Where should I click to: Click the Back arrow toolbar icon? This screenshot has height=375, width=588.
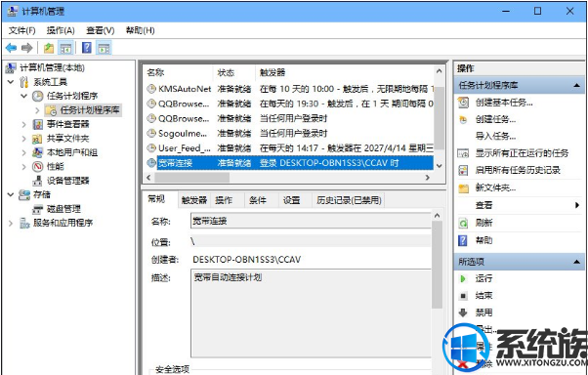click(x=12, y=48)
